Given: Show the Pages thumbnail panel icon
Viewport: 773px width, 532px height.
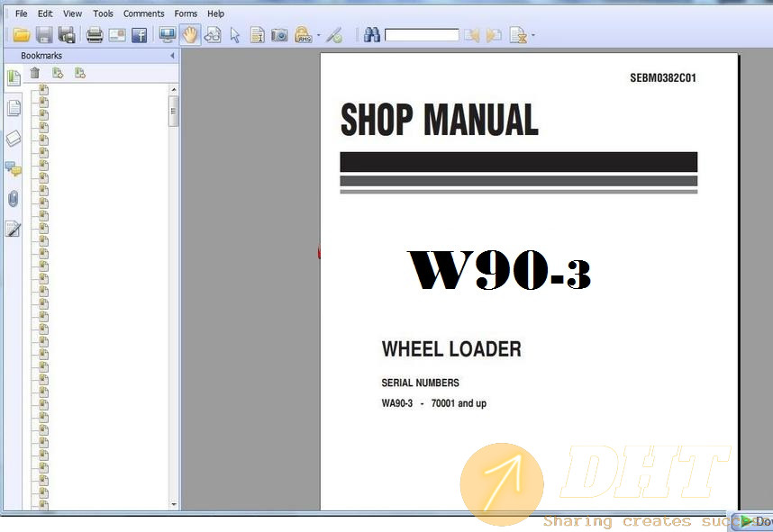Looking at the screenshot, I should pos(14,108).
